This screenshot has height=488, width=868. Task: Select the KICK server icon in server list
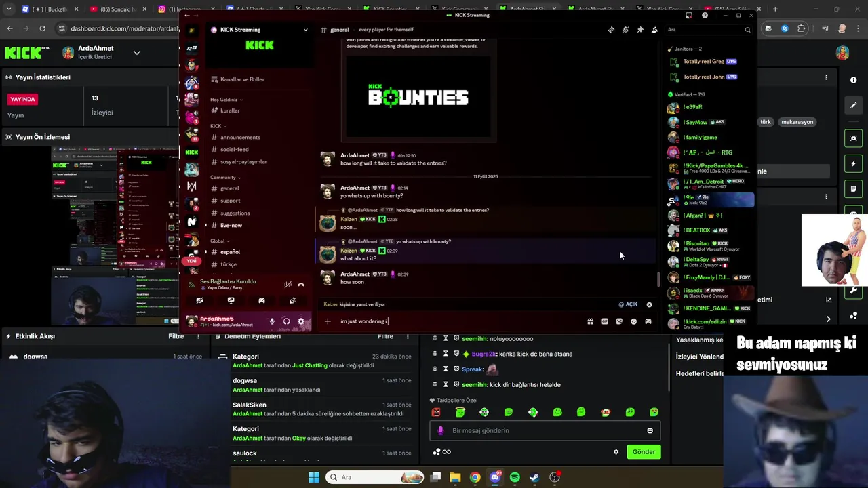(192, 152)
